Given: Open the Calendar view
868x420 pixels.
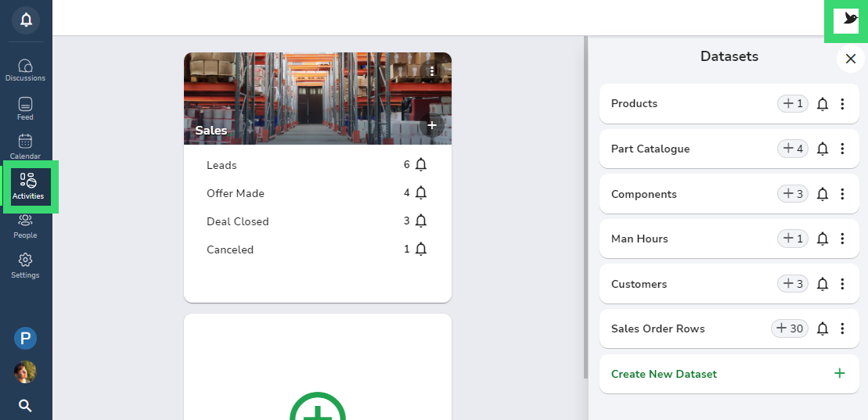Looking at the screenshot, I should 26,148.
